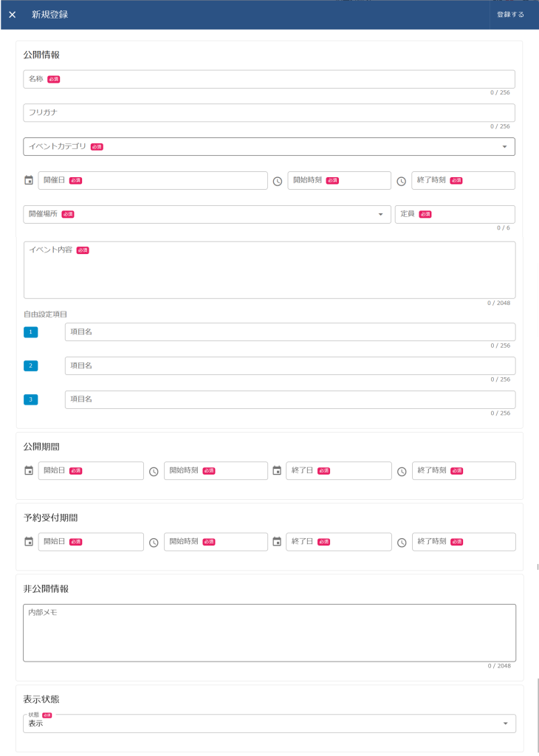Click the blue number 1 badge

(x=30, y=332)
